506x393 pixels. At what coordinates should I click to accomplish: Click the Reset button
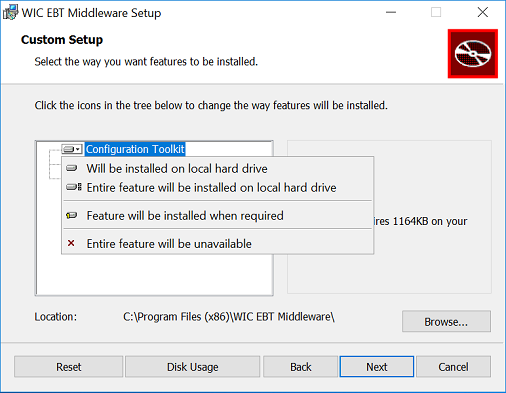(69, 367)
